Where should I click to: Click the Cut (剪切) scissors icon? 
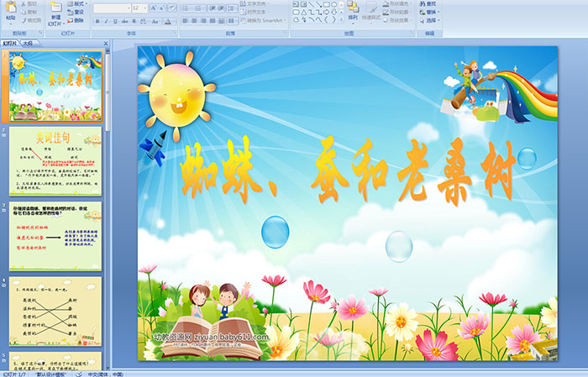24,4
